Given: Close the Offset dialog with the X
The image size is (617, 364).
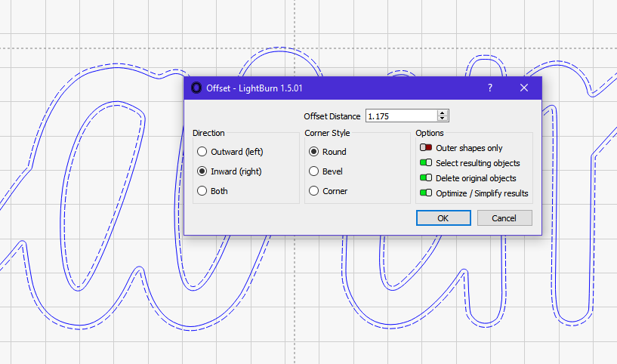Looking at the screenshot, I should (x=524, y=88).
